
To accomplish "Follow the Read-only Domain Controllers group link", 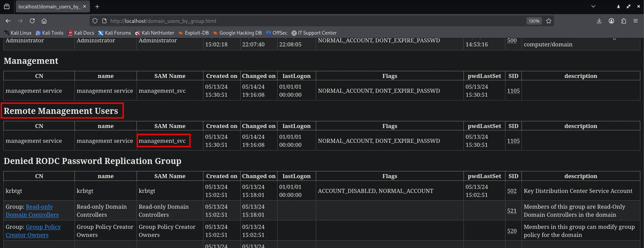I will 32,211.
